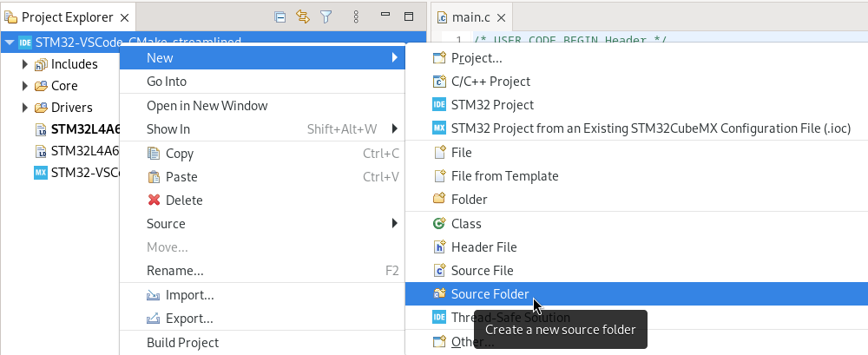868x355 pixels.
Task: Click the C/C++ Project icon
Action: click(439, 82)
